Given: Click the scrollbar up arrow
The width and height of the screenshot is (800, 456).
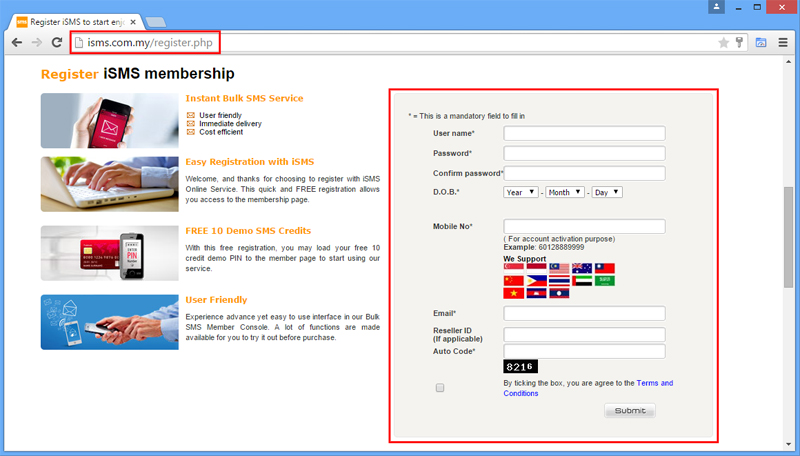Looking at the screenshot, I should pyautogui.click(x=789, y=61).
